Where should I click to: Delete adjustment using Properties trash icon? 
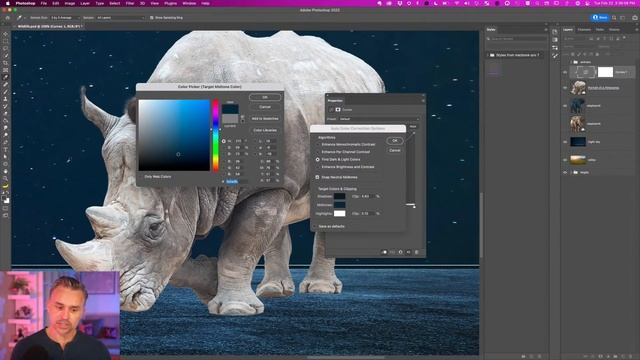[417, 252]
